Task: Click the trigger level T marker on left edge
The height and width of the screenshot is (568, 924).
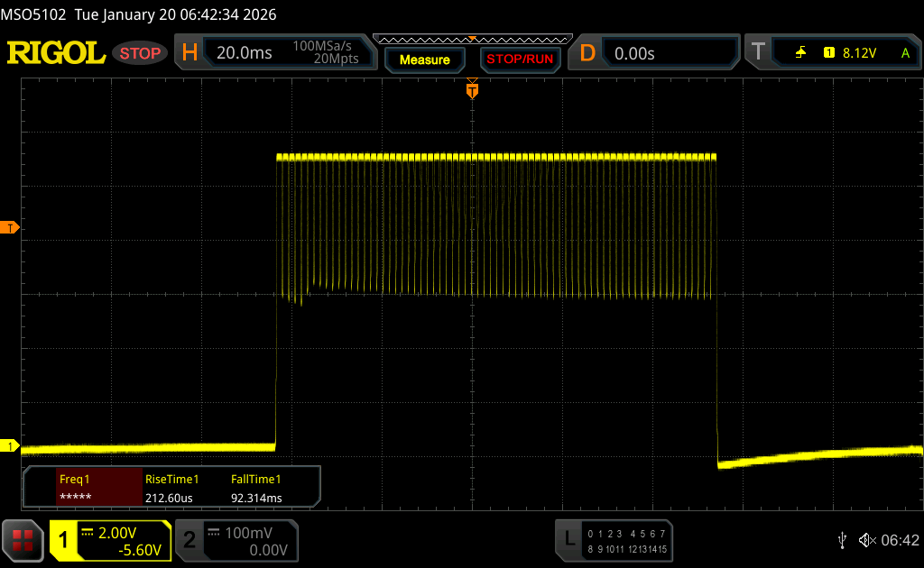Action: tap(12, 228)
